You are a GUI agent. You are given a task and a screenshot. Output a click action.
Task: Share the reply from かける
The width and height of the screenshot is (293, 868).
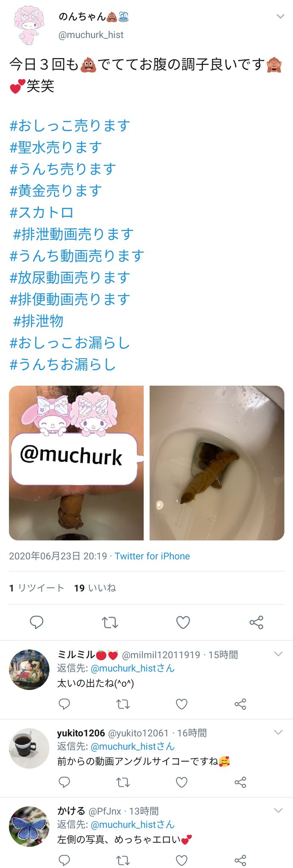(240, 860)
